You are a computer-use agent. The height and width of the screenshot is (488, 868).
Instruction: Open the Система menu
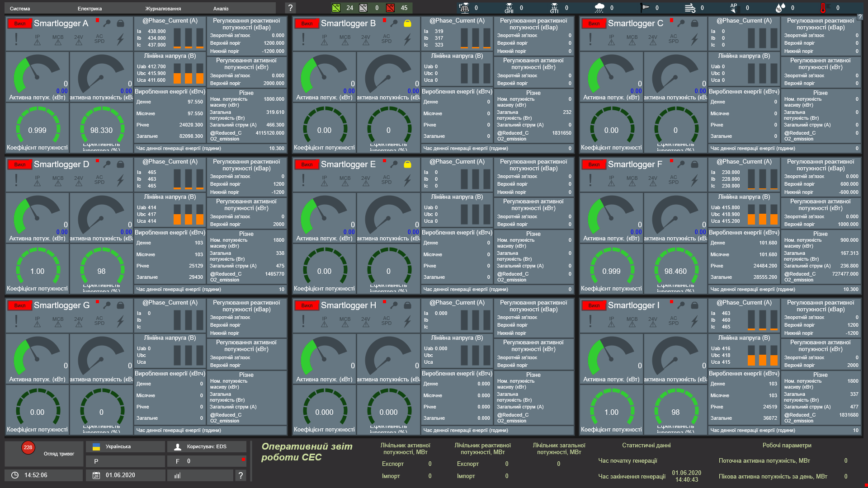[20, 9]
